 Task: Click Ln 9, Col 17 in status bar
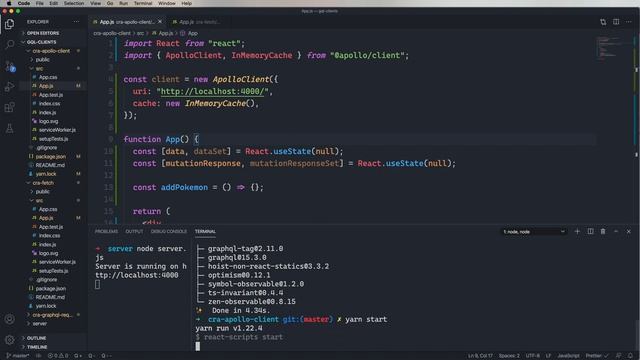click(480, 356)
